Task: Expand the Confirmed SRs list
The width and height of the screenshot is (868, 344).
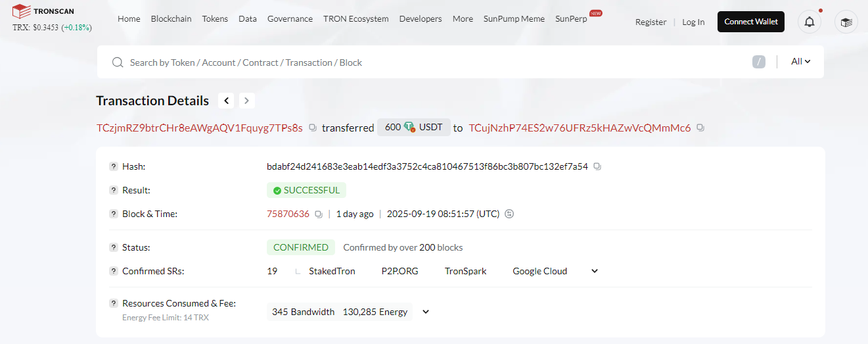Action: 595,271
